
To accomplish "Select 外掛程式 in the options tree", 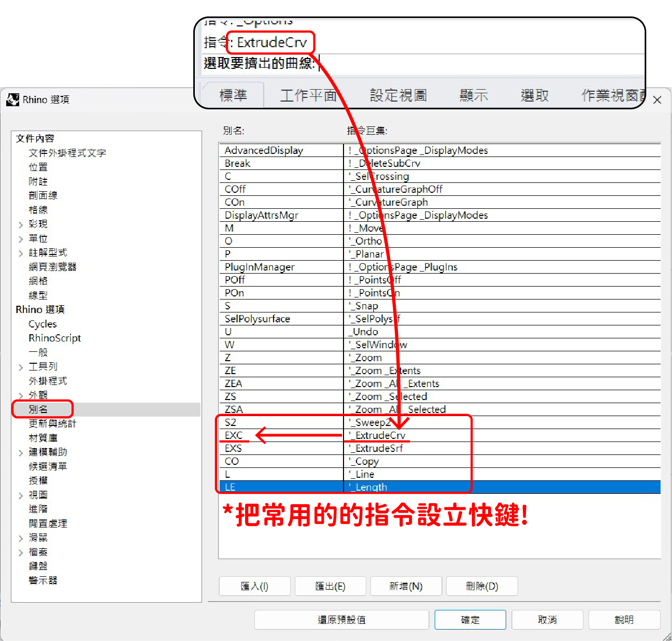I will [x=48, y=381].
